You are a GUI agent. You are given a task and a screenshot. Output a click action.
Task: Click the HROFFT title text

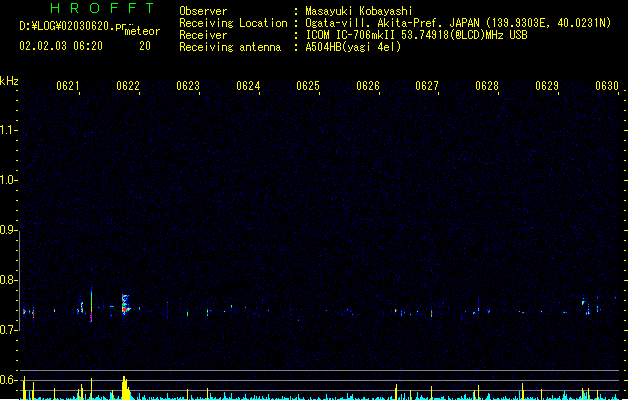point(103,8)
